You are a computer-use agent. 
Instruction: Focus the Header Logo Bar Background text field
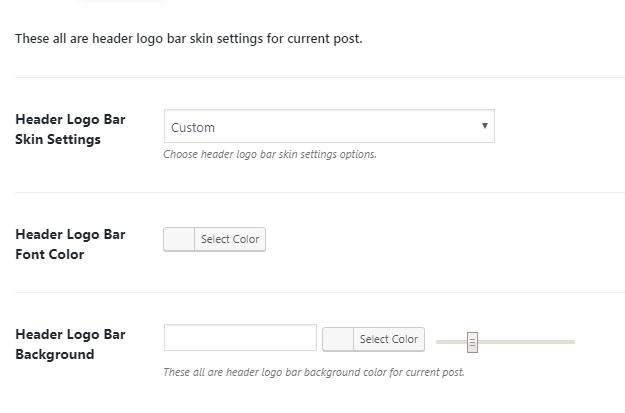[x=240, y=338]
